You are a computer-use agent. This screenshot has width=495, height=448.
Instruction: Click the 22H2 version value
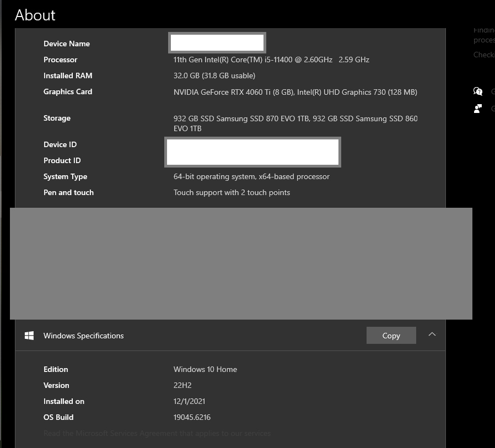tap(182, 385)
